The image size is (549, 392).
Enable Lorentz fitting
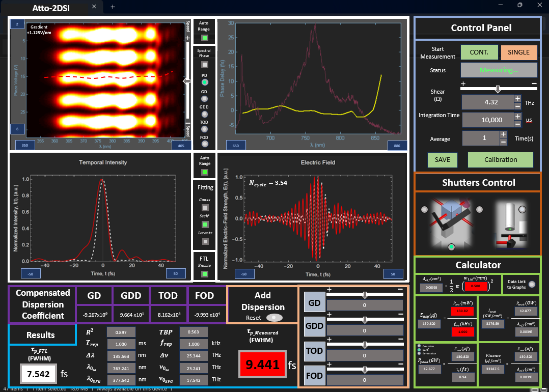click(205, 241)
